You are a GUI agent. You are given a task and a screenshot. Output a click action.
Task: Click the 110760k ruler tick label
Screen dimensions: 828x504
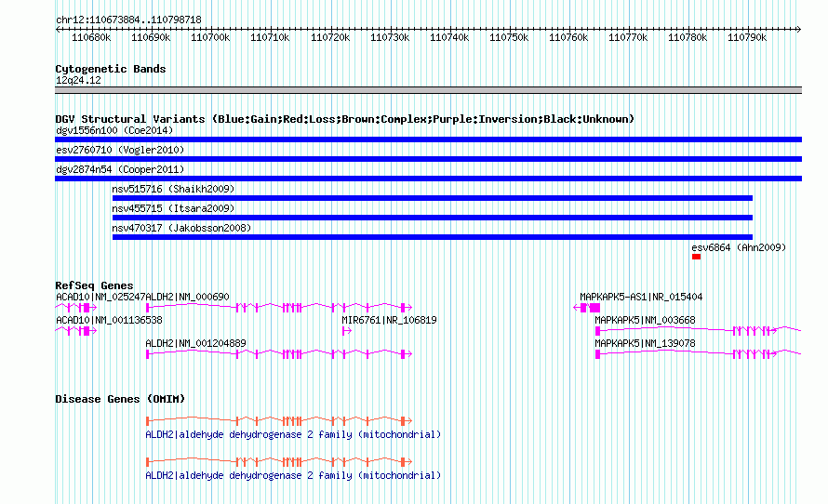[x=568, y=38]
